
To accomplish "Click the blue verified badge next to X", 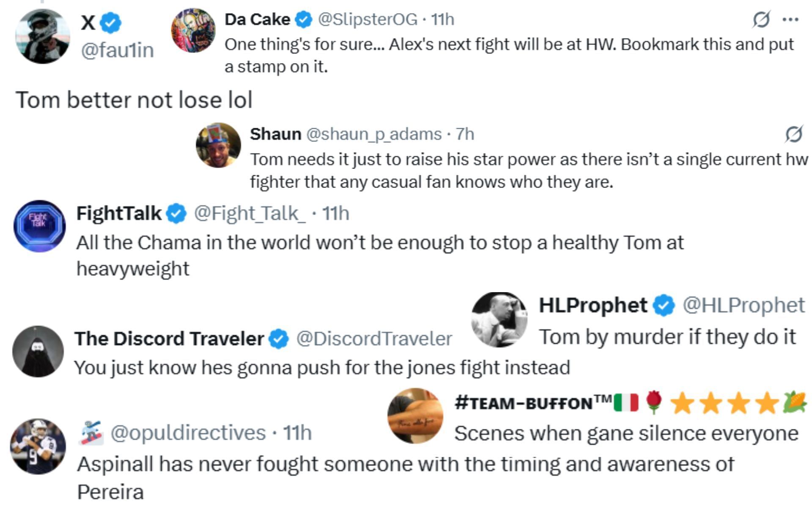I will [x=111, y=22].
